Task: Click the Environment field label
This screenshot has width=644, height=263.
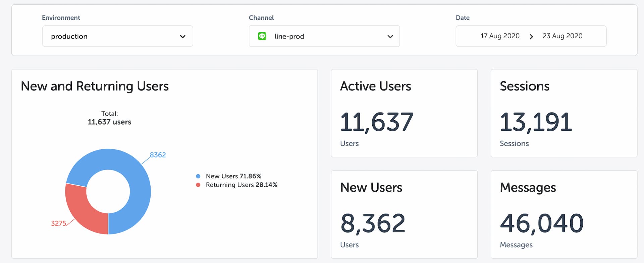Action: pyautogui.click(x=61, y=18)
